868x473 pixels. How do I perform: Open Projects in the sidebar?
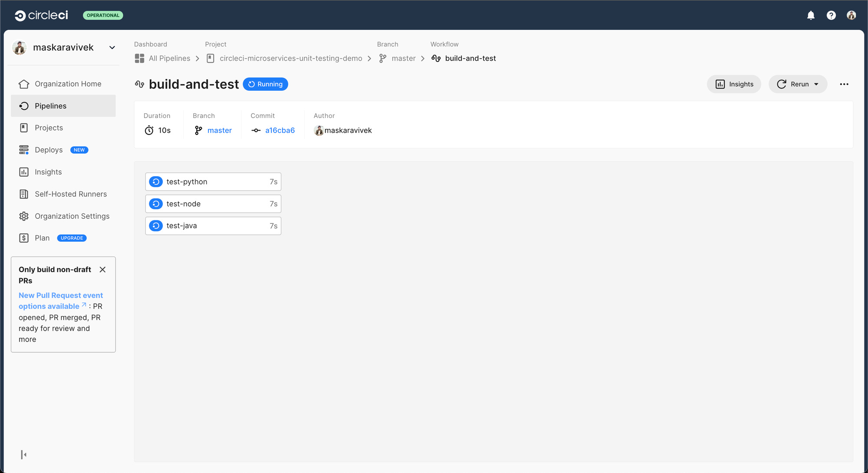point(49,128)
